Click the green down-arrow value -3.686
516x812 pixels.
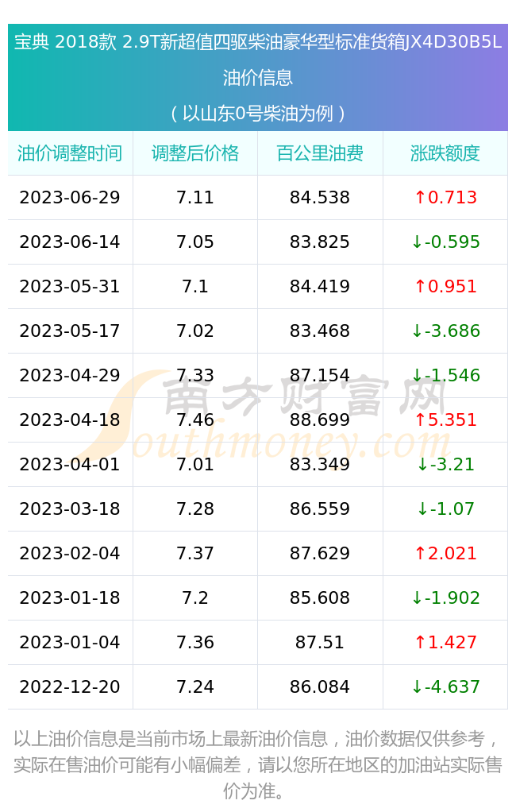tap(445, 331)
